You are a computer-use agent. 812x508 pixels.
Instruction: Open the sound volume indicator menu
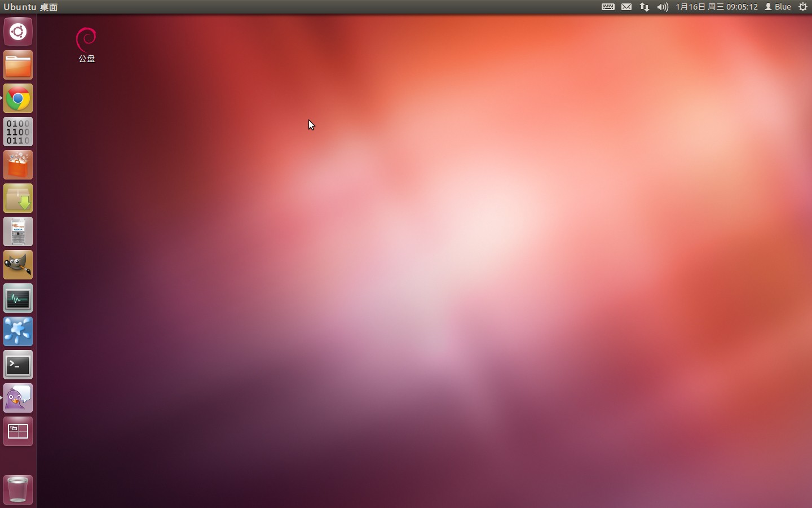pyautogui.click(x=663, y=7)
